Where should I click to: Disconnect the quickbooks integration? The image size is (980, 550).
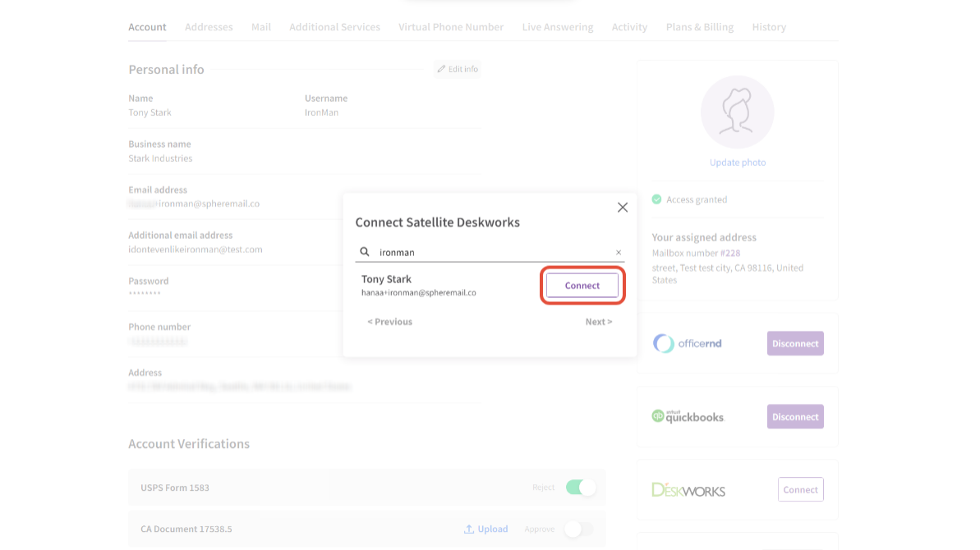point(795,416)
